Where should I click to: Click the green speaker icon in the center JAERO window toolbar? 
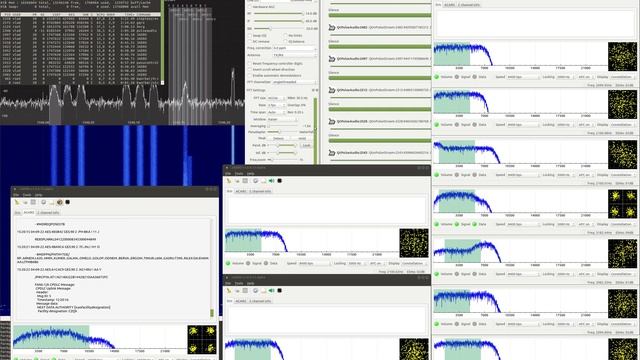tap(271, 181)
